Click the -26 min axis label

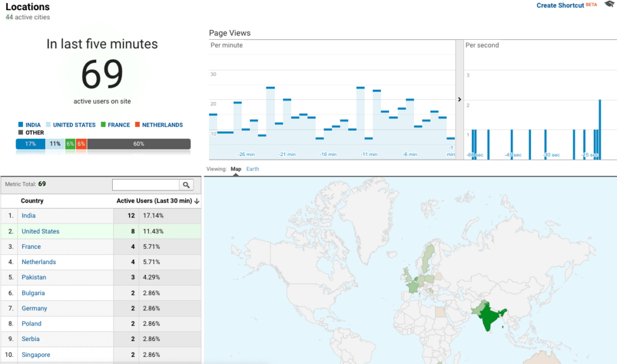246,154
